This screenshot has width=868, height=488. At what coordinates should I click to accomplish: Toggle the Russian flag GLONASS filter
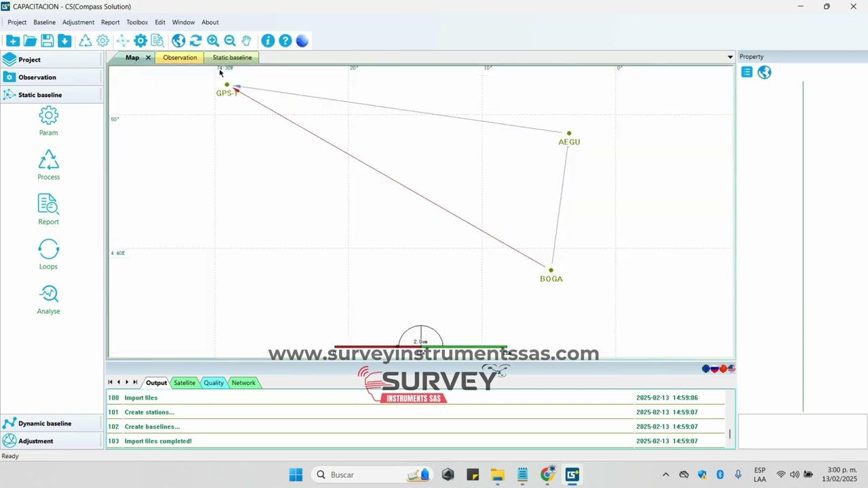click(x=715, y=369)
